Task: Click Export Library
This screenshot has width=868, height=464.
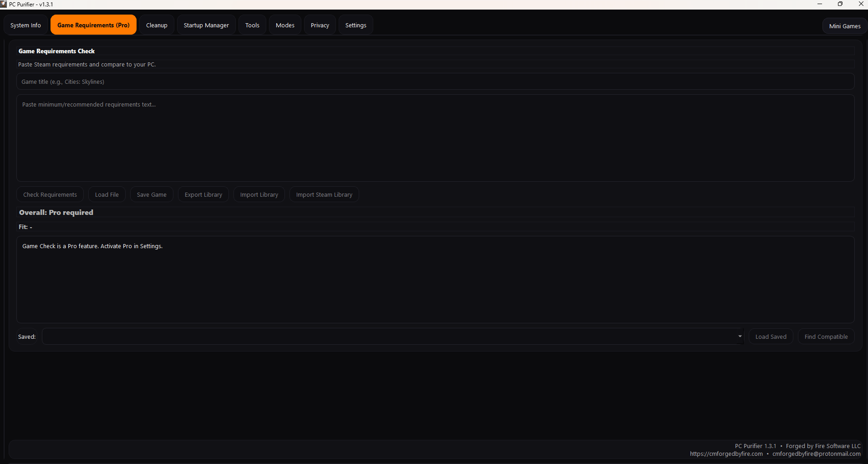Action: coord(203,194)
